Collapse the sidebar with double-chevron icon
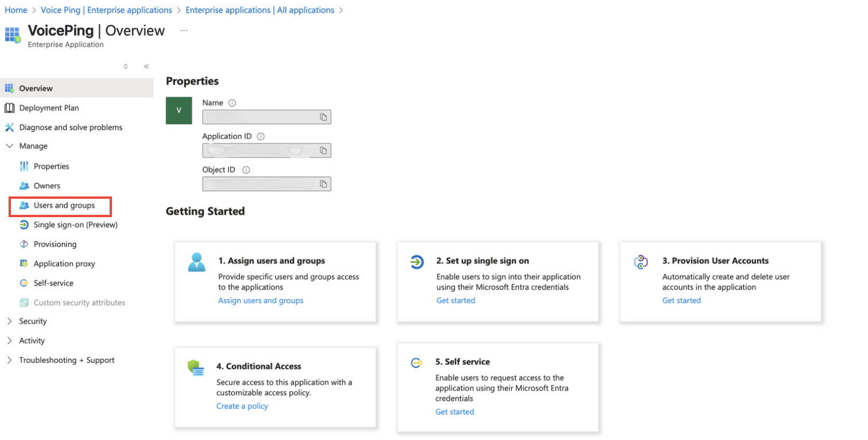 coord(146,67)
